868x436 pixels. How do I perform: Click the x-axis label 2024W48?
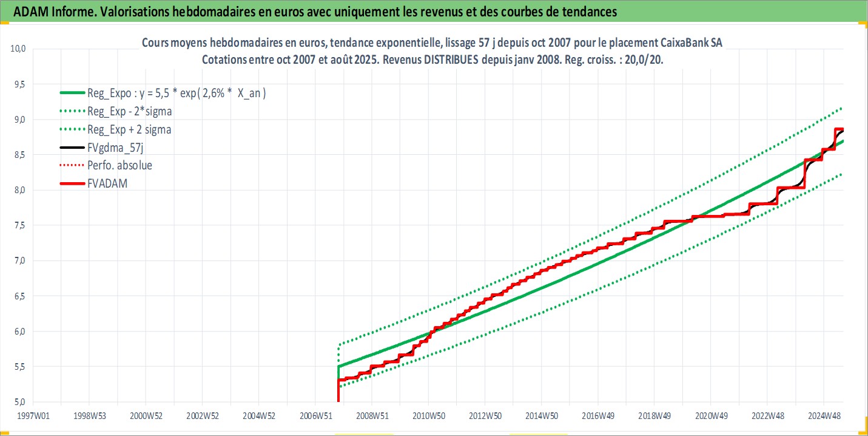point(823,417)
